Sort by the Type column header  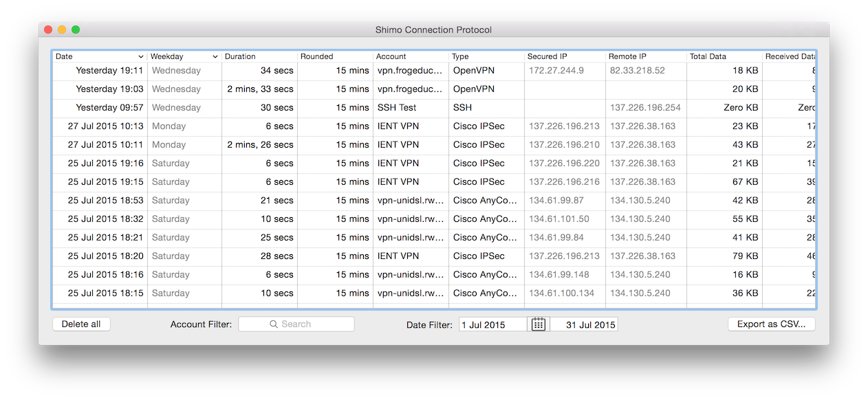pos(486,56)
